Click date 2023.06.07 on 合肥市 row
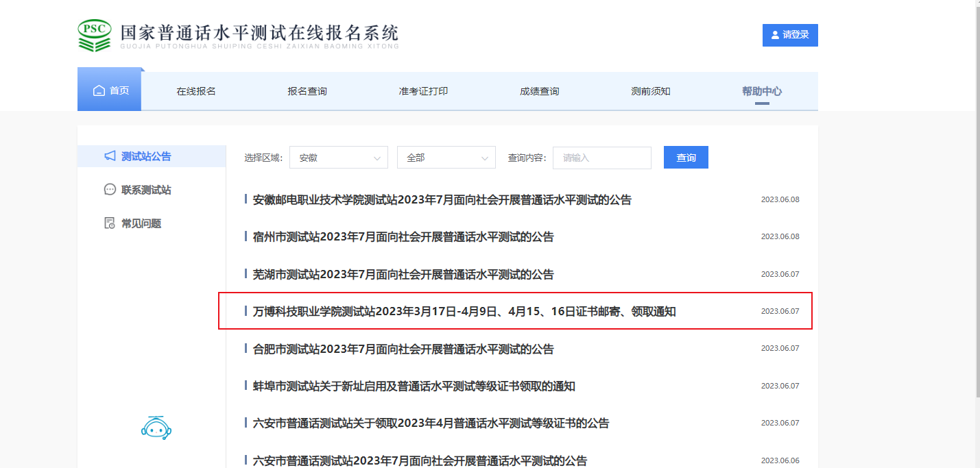The height and width of the screenshot is (468, 980). click(780, 349)
